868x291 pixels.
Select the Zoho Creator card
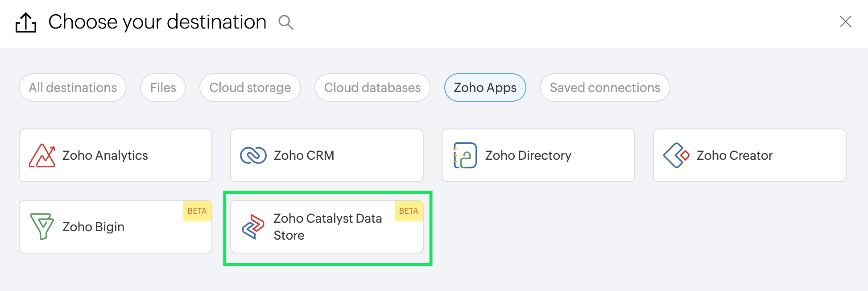(x=749, y=155)
